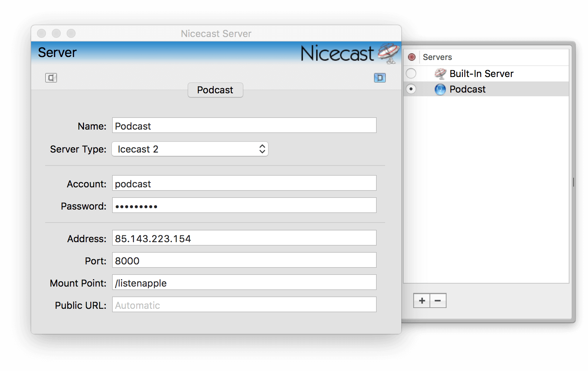Select the Podcast server radio button
This screenshot has height=371, width=588.
click(x=411, y=89)
